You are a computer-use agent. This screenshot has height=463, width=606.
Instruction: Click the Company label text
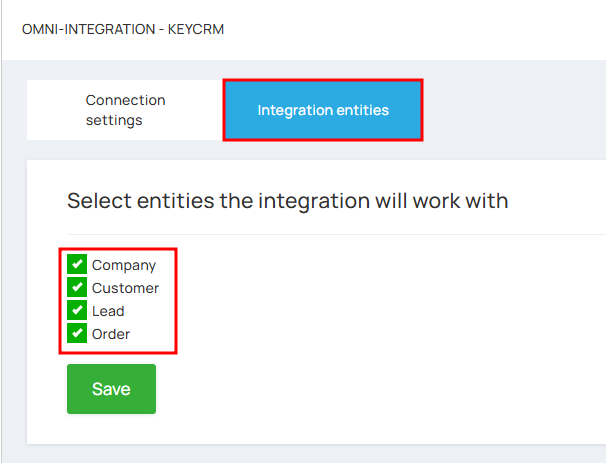tap(124, 266)
